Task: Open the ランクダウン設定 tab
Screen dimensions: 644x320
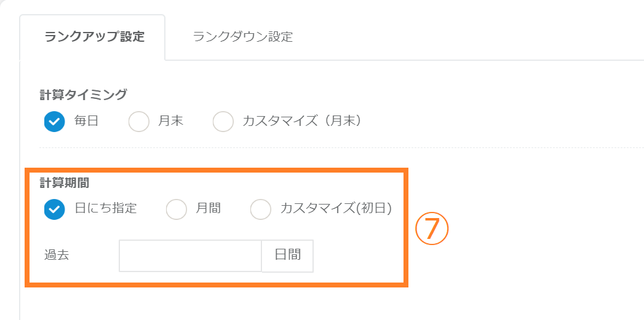Action: pos(242,37)
